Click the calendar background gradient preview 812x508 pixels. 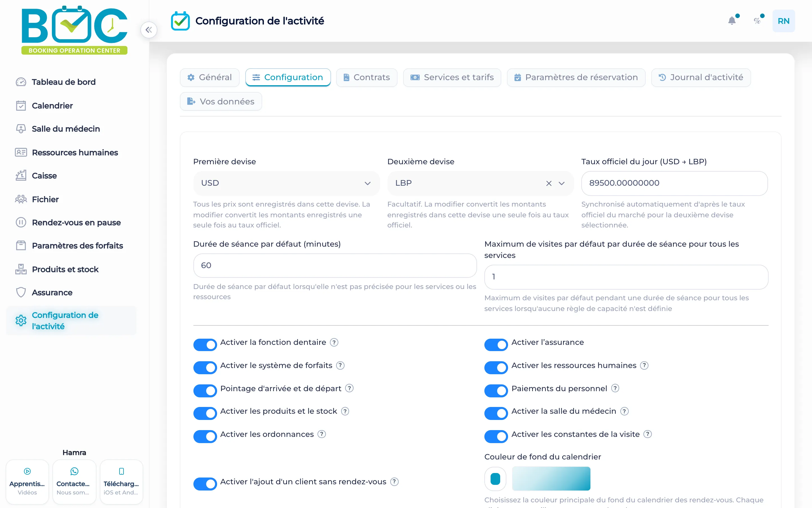pyautogui.click(x=551, y=479)
